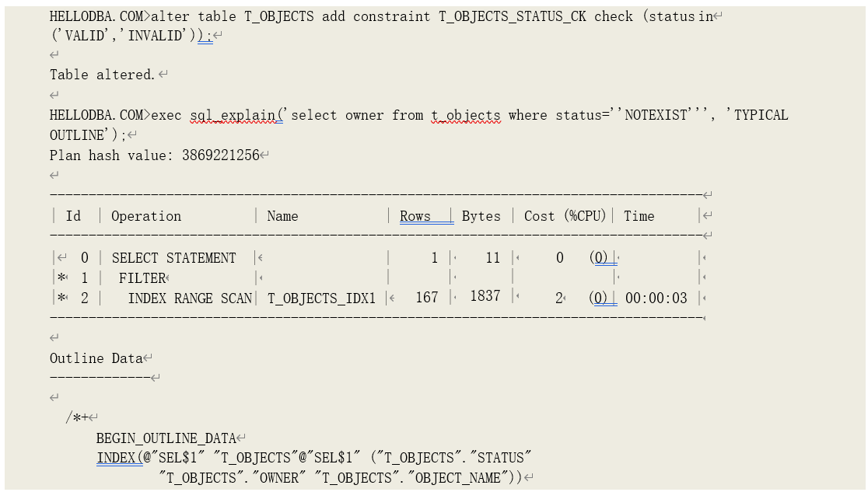The height and width of the screenshot is (499, 868).
Task: Click the plan hash value 3869221256
Action: [x=220, y=155]
